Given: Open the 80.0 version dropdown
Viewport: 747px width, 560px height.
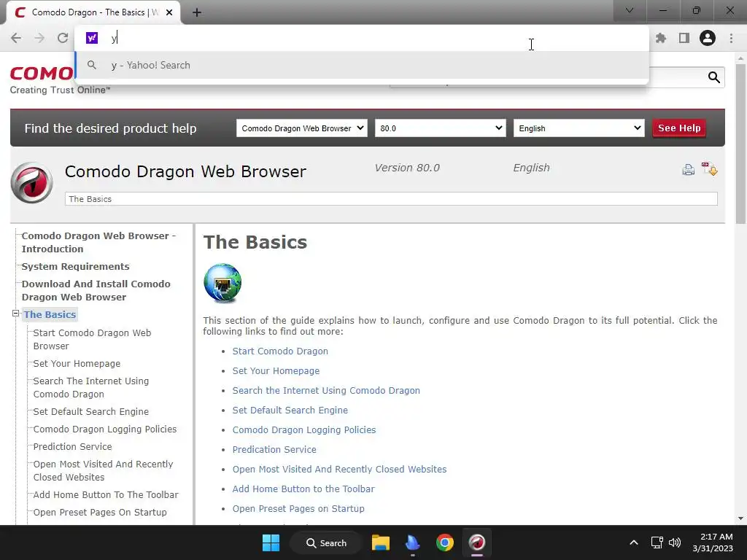Looking at the screenshot, I should [x=440, y=128].
